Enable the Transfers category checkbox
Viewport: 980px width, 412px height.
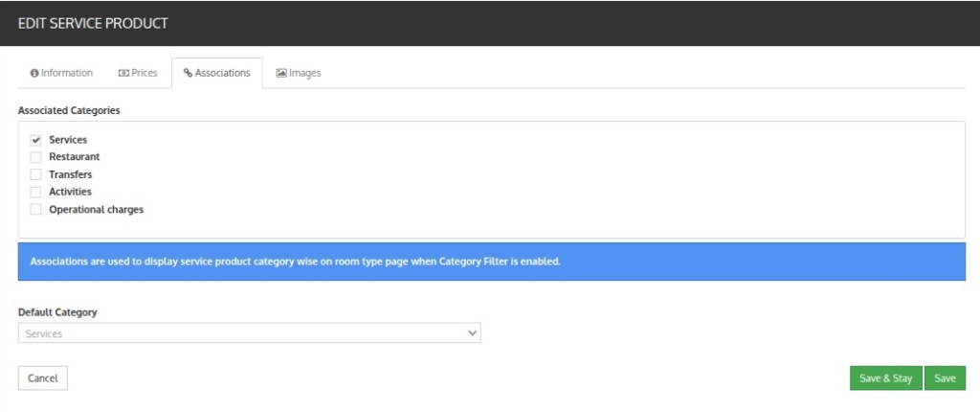(x=35, y=174)
